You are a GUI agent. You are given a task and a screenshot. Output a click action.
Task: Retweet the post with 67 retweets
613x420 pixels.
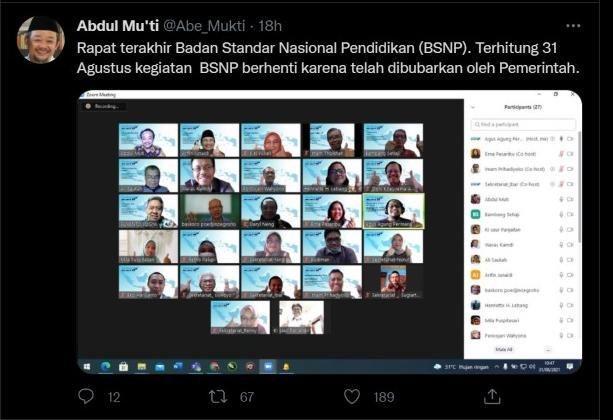coord(218,397)
